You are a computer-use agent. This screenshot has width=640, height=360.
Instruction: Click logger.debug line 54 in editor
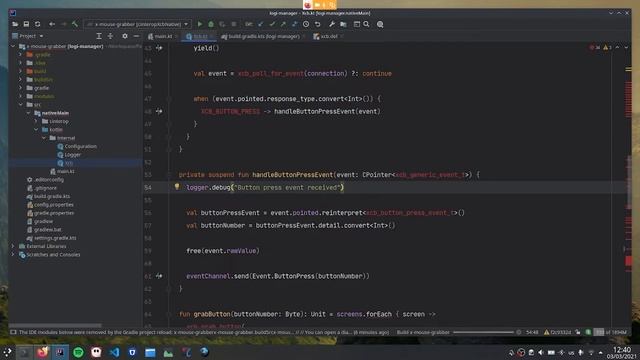(265, 188)
